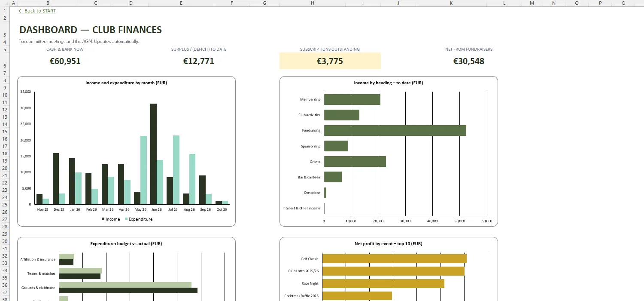Select row 6 header
Viewport: 644px width, 301px height.
(x=4, y=61)
